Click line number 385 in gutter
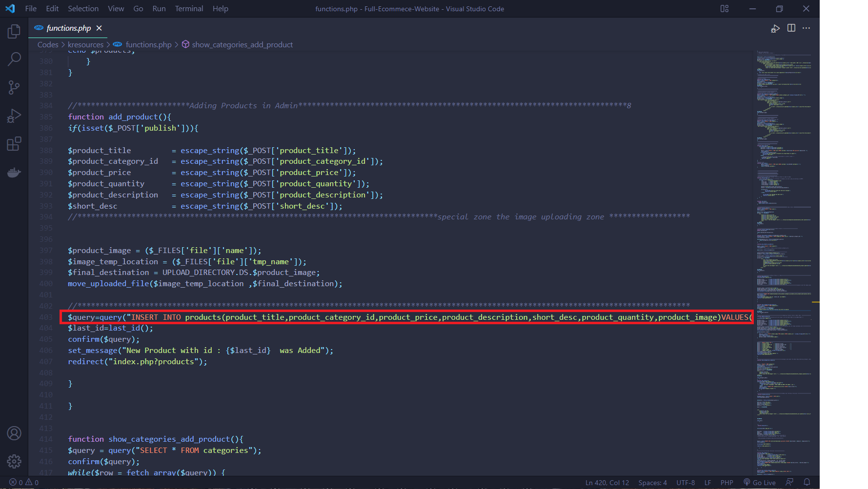Screen dimensions: 868x489 [x=46, y=117]
